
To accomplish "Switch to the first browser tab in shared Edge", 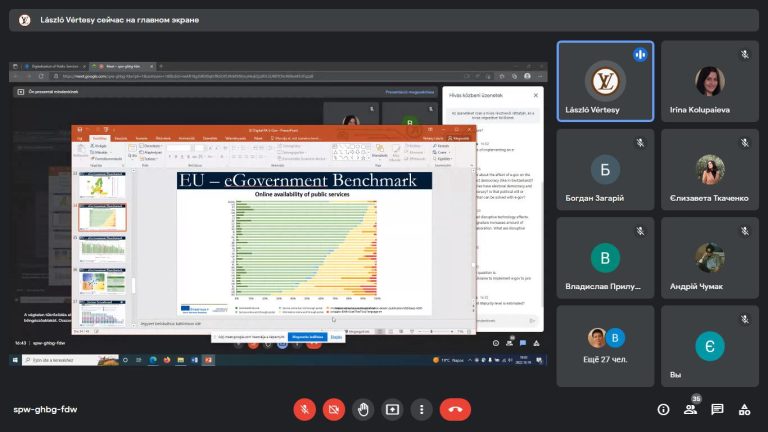I will click(54, 66).
